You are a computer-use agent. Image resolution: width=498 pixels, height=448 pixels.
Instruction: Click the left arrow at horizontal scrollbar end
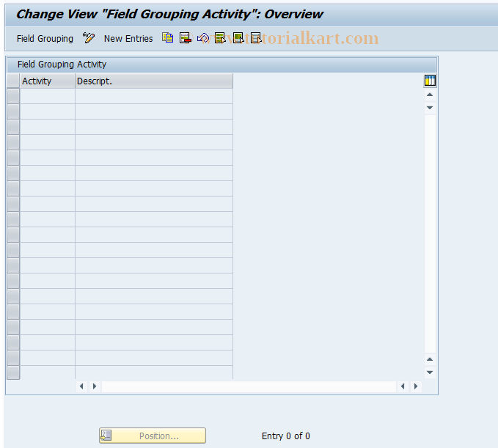pyautogui.click(x=403, y=386)
